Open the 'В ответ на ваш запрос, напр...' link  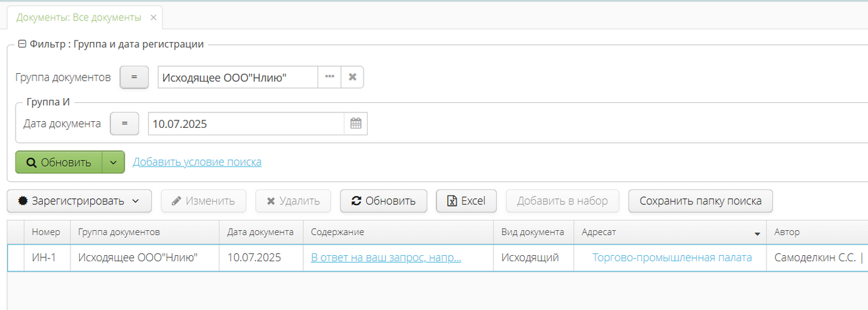[386, 258]
